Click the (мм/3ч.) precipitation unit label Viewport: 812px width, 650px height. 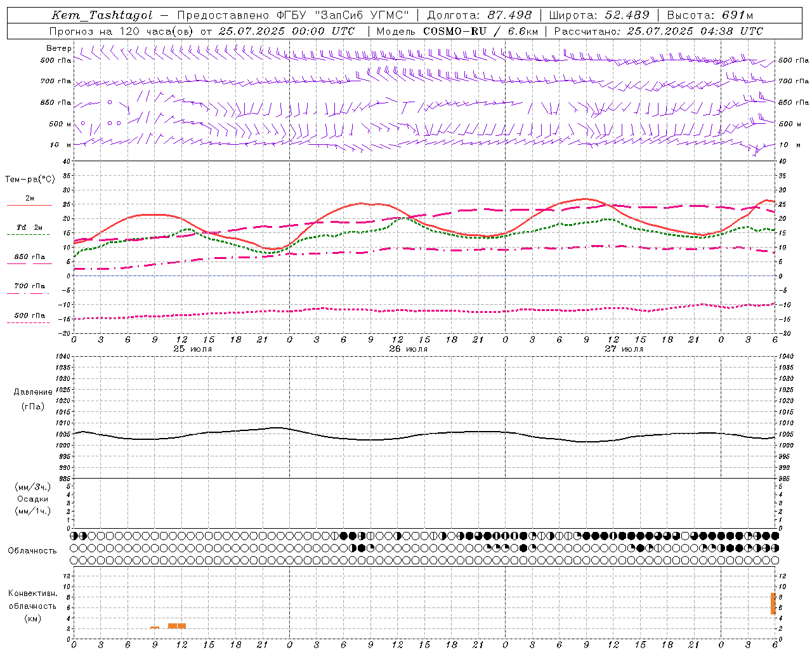pyautogui.click(x=33, y=487)
